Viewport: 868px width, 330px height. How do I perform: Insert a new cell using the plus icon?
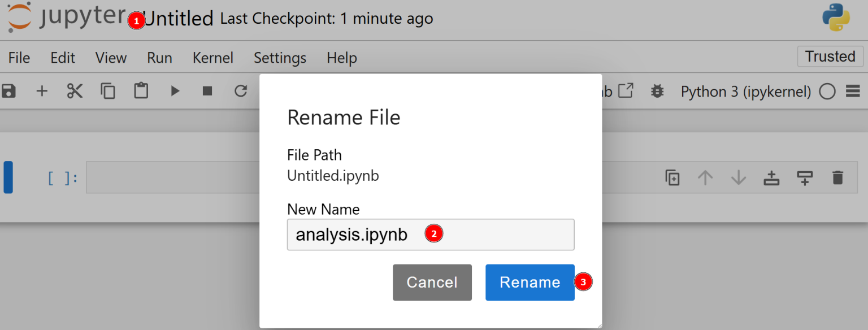click(42, 91)
